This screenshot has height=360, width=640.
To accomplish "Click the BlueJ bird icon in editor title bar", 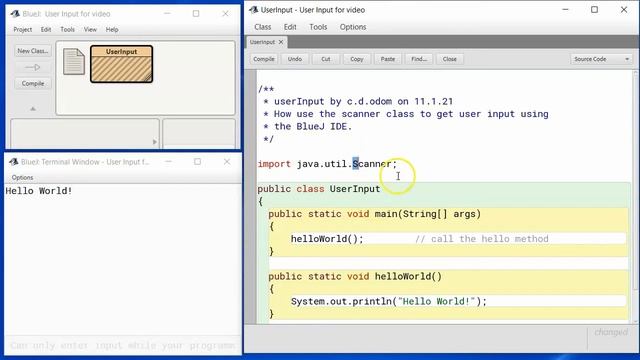I will coord(254,10).
